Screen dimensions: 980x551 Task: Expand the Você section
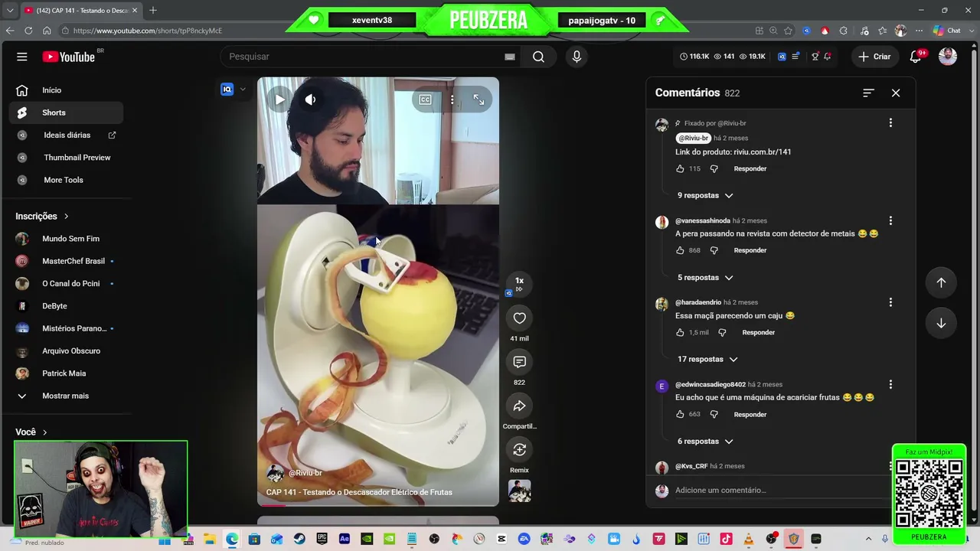pos(31,432)
